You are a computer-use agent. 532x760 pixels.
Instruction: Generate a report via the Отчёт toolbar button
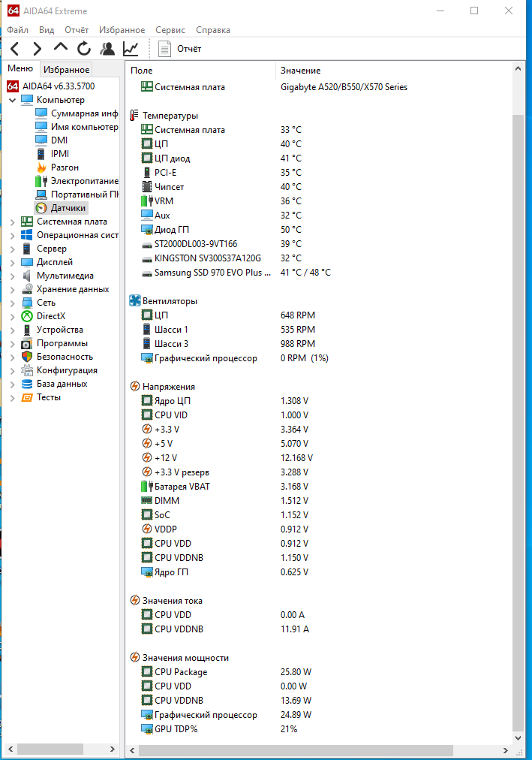click(179, 49)
